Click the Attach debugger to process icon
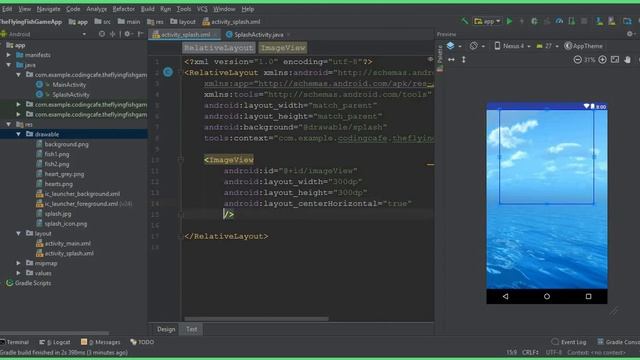Viewport: 640px width, 360px height. (x=572, y=21)
